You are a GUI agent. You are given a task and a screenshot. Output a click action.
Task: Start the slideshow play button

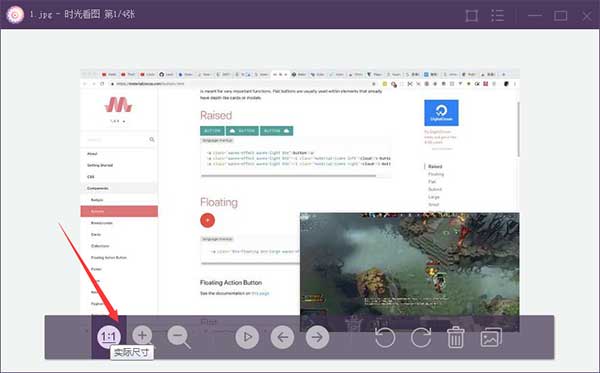[x=247, y=337]
